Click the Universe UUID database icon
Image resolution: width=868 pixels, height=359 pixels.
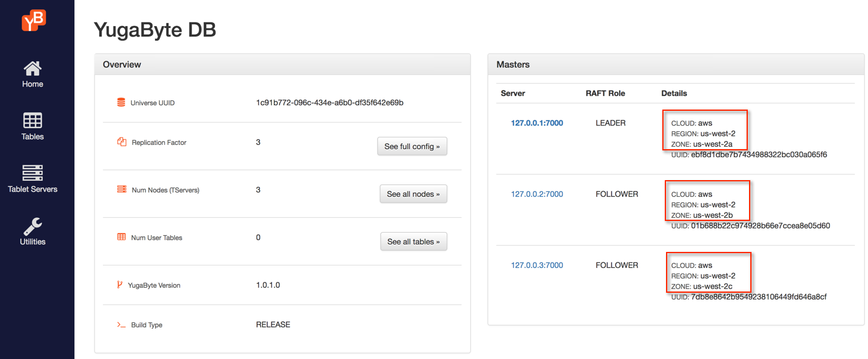(121, 103)
